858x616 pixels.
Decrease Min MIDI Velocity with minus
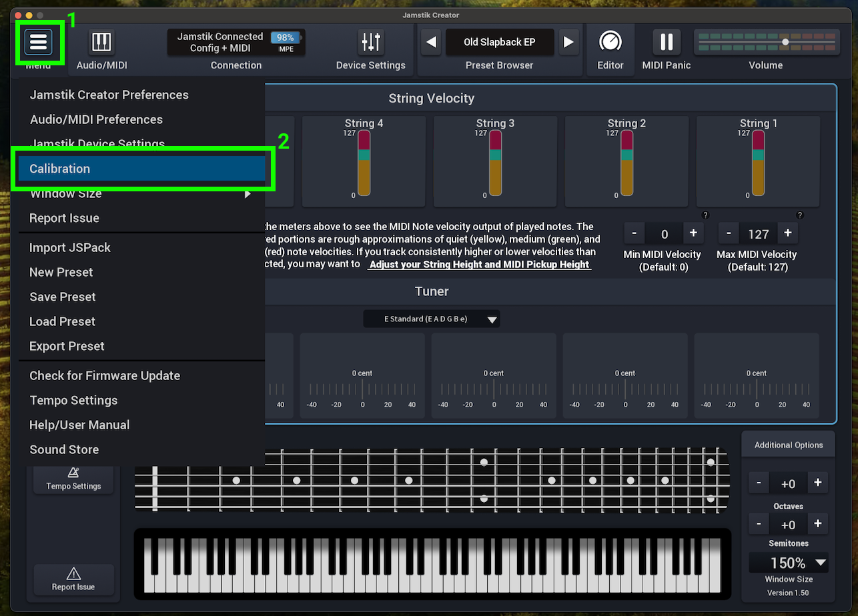634,233
